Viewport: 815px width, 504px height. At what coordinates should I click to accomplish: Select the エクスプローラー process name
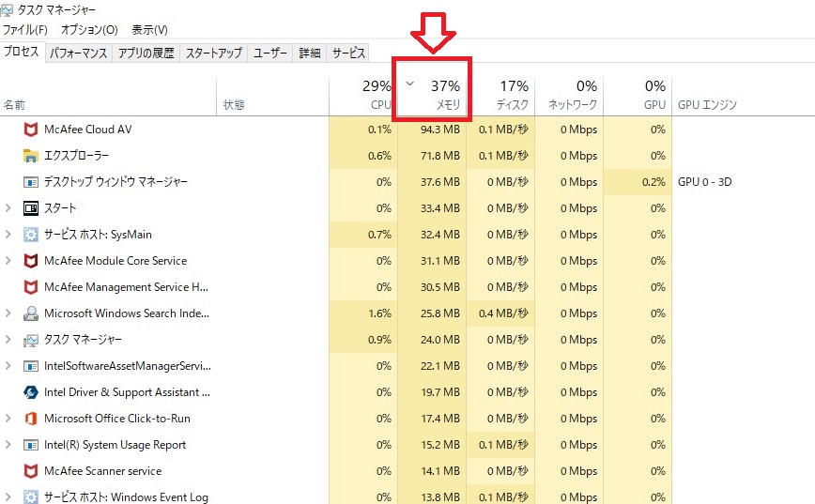click(76, 156)
